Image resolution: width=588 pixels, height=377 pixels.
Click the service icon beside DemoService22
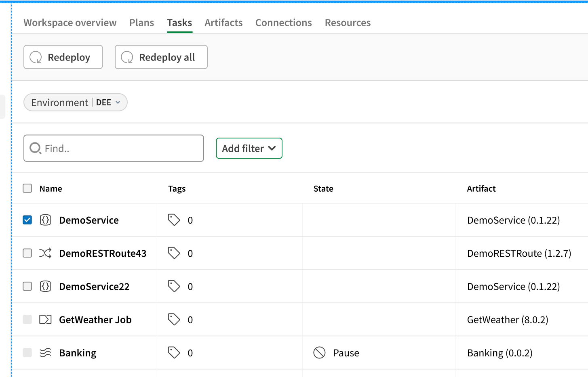45,286
